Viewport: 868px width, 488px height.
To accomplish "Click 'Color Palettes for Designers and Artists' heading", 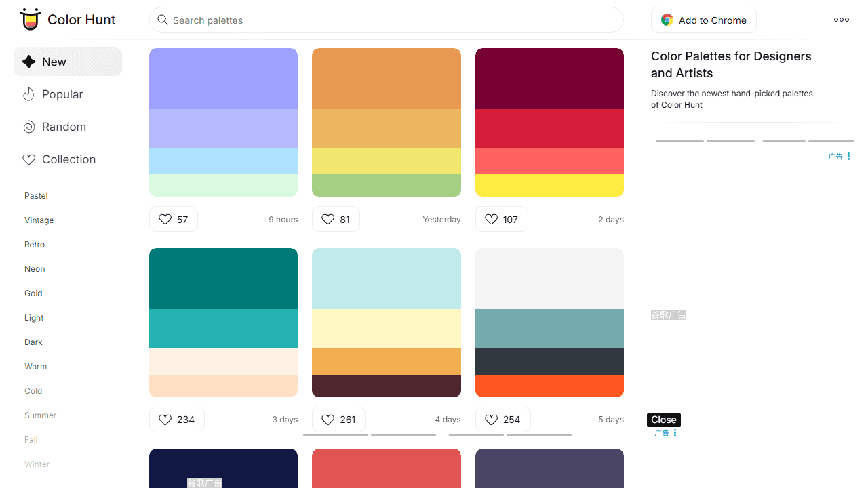I will click(x=731, y=64).
